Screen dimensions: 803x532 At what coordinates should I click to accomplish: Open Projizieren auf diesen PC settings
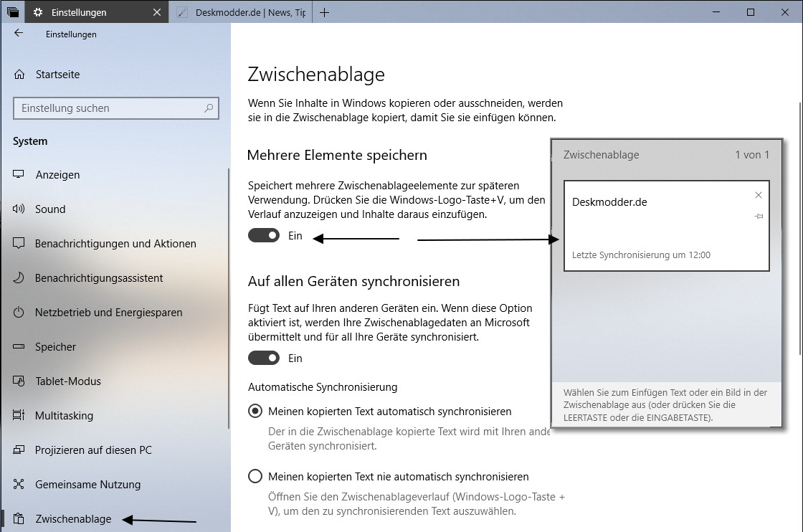point(115,450)
